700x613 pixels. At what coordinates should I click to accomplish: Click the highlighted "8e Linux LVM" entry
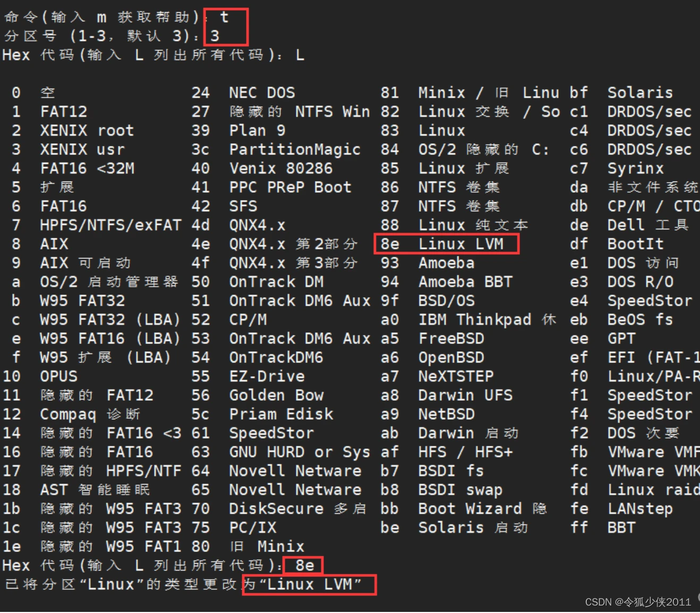click(x=446, y=244)
